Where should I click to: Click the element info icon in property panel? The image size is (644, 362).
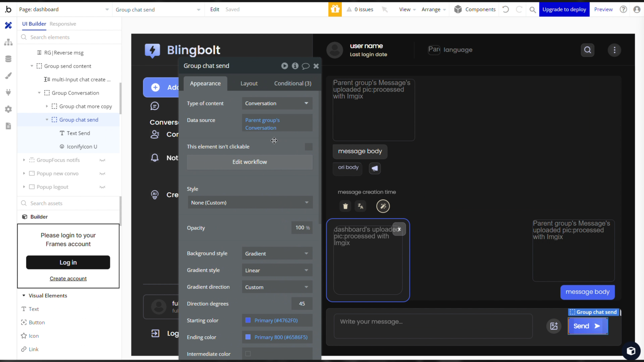pyautogui.click(x=295, y=66)
